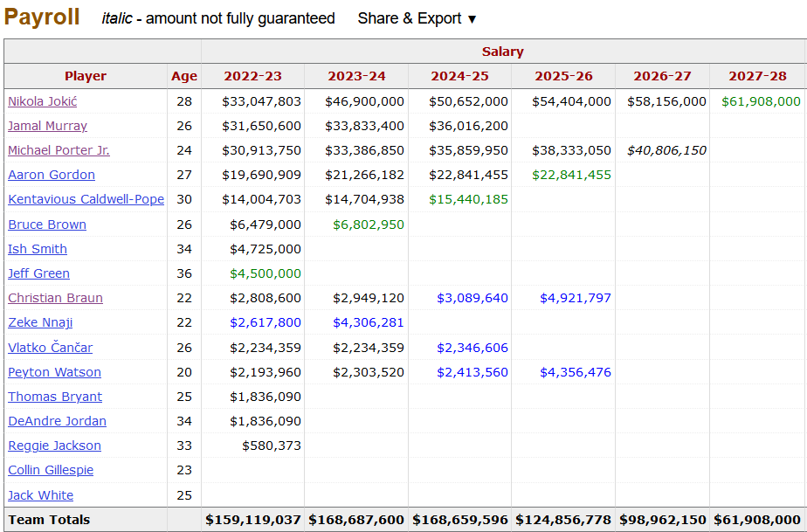Open the Share & Export dropdown
Screen dimensions: 807x532
click(417, 18)
